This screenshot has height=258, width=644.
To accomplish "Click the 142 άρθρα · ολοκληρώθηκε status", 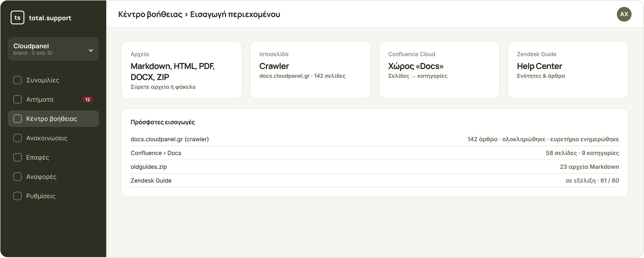I will coord(543,139).
